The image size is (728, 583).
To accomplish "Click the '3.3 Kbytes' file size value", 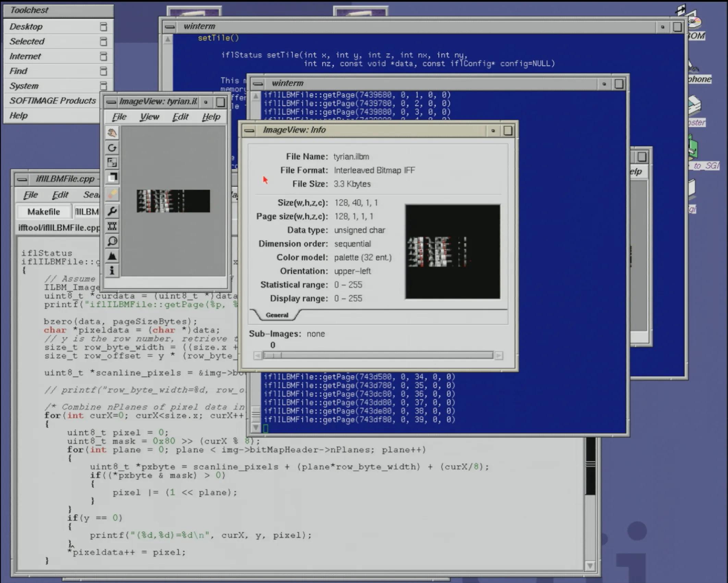I will (352, 184).
